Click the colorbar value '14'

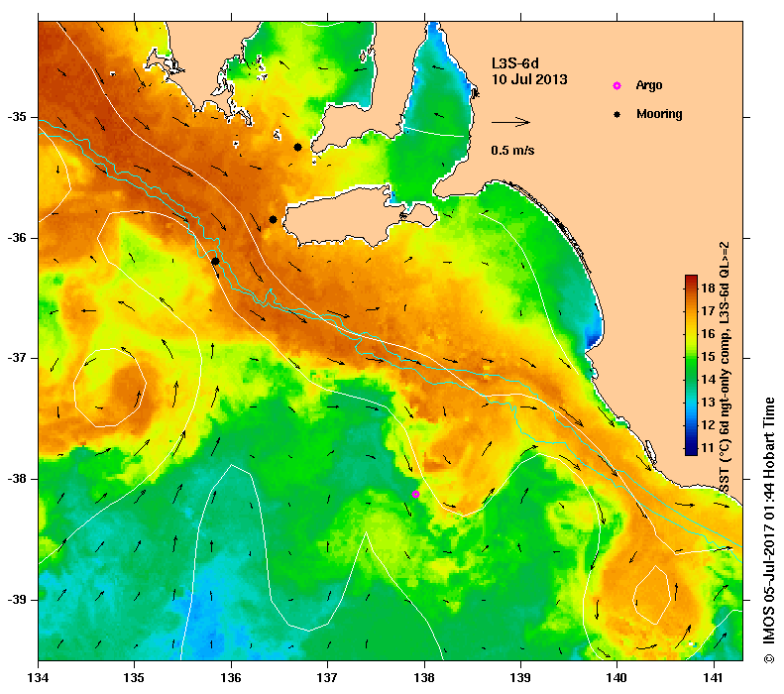708,379
